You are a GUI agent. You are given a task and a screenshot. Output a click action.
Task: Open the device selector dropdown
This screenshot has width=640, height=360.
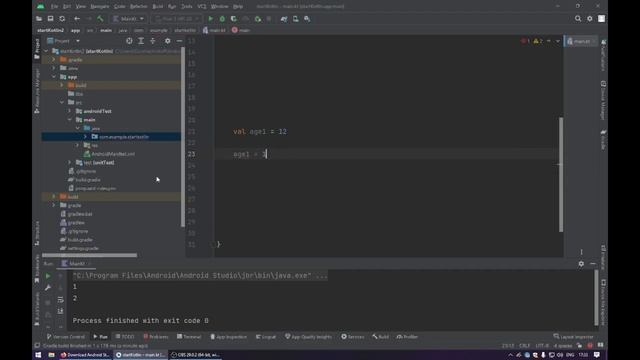[x=176, y=19]
